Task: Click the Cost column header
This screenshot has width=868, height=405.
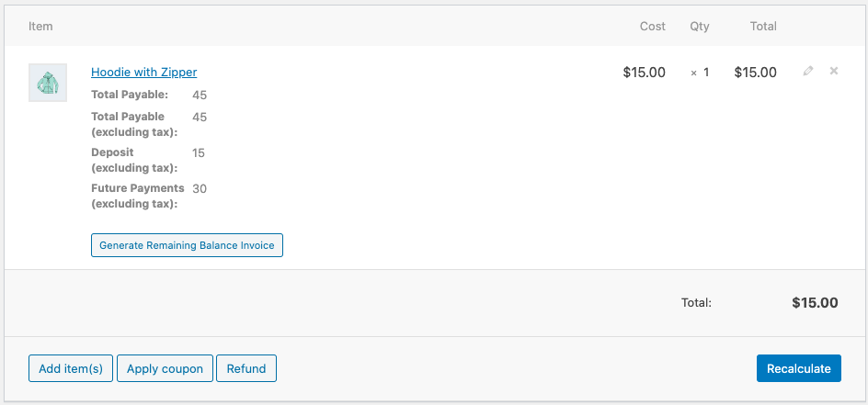Action: coord(652,27)
